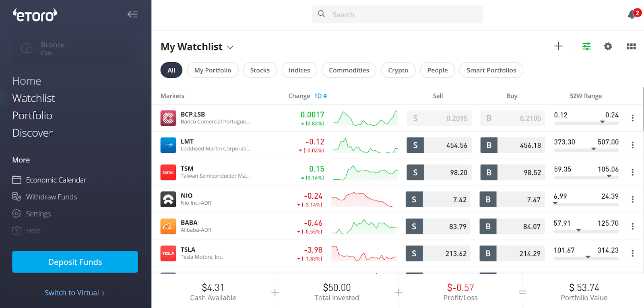
Task: Select the People filter
Action: tap(438, 70)
